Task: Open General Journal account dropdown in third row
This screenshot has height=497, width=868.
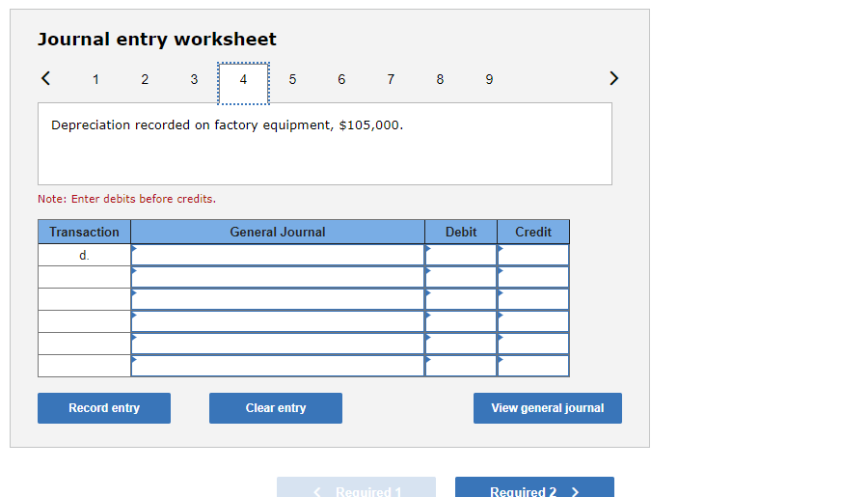Action: click(278, 299)
